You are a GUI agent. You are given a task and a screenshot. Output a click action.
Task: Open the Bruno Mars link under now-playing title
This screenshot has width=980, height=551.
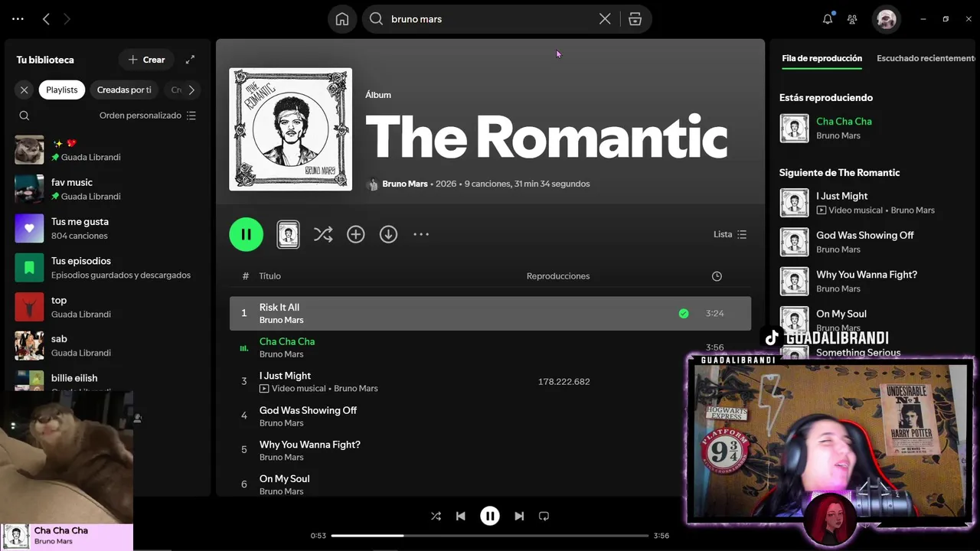54,541
